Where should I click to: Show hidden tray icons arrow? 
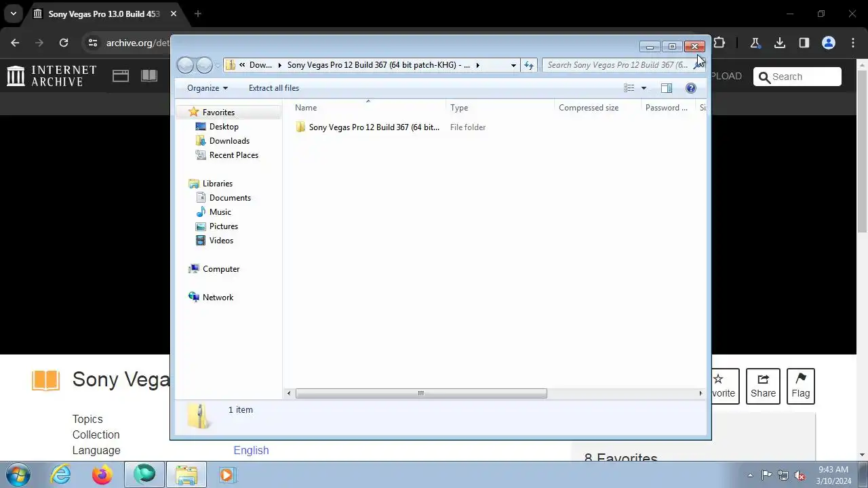tap(750, 475)
